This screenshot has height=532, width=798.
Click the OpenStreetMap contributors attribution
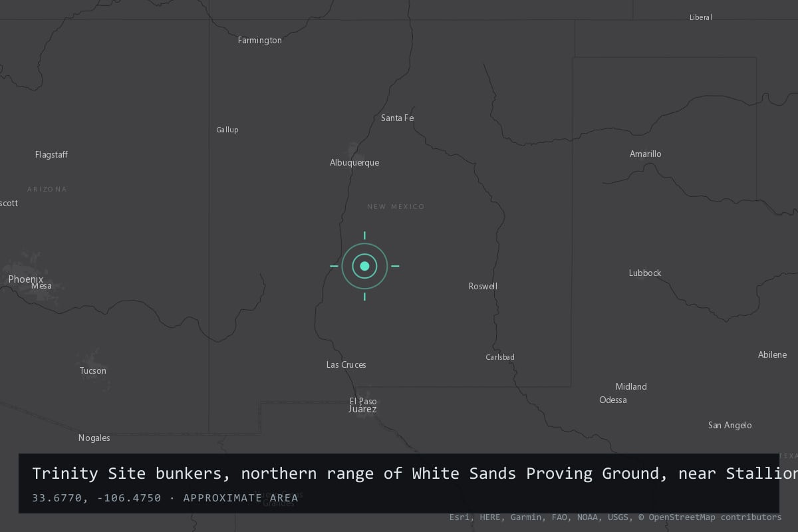(x=710, y=517)
